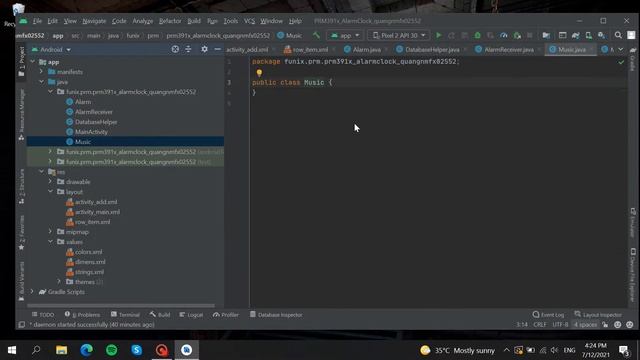Open the Profiler tool window

pyautogui.click(x=226, y=315)
